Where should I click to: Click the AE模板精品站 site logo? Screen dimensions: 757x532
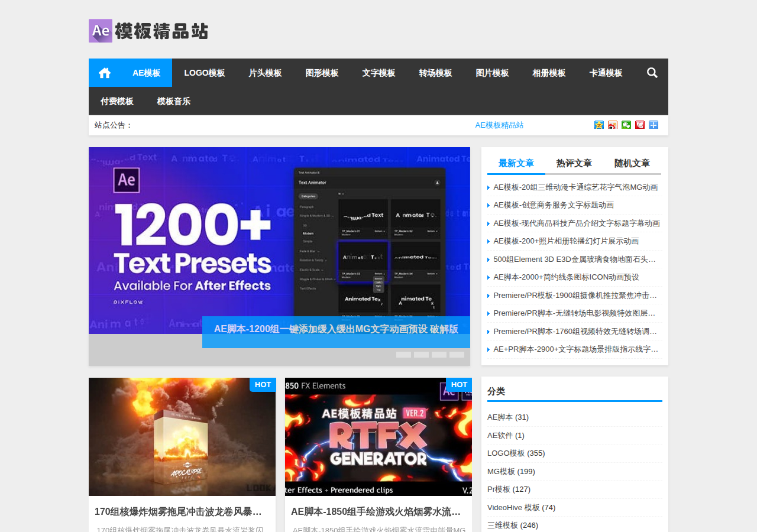pos(148,31)
